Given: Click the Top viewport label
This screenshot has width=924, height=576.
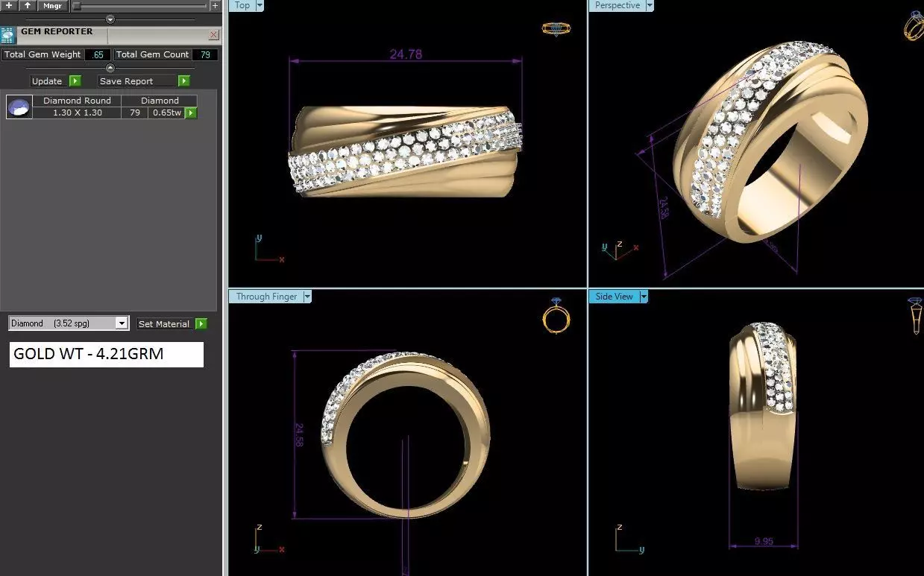Looking at the screenshot, I should [x=242, y=5].
